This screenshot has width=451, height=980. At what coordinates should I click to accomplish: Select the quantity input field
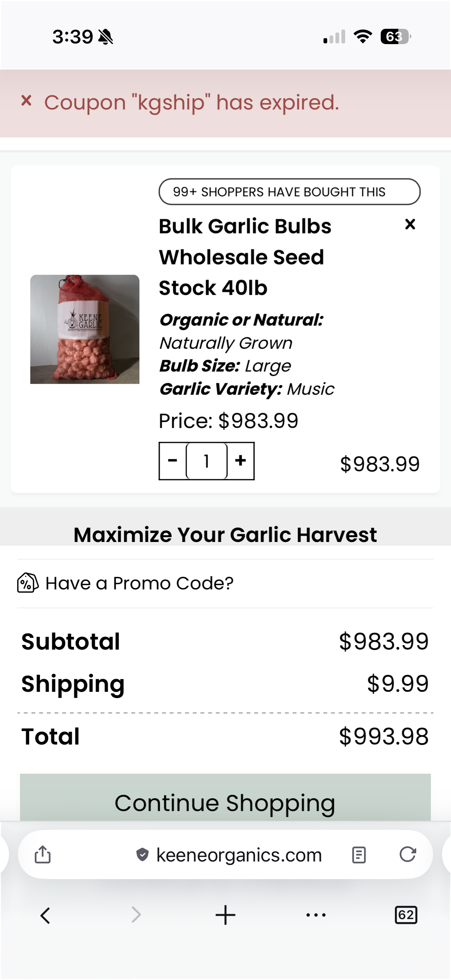[x=206, y=461]
